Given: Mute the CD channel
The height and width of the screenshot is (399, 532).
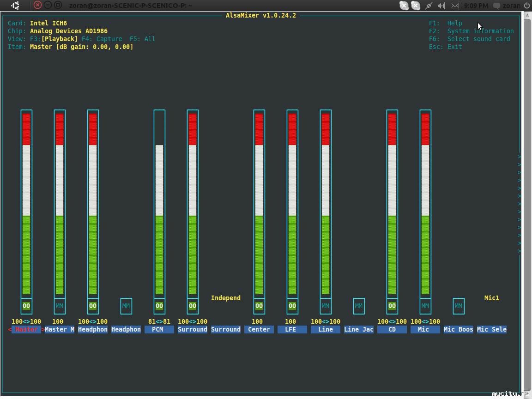Looking at the screenshot, I should [392, 306].
